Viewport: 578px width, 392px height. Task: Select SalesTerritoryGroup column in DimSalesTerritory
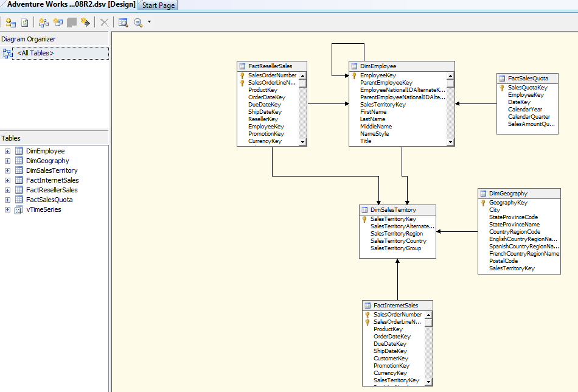tap(395, 248)
